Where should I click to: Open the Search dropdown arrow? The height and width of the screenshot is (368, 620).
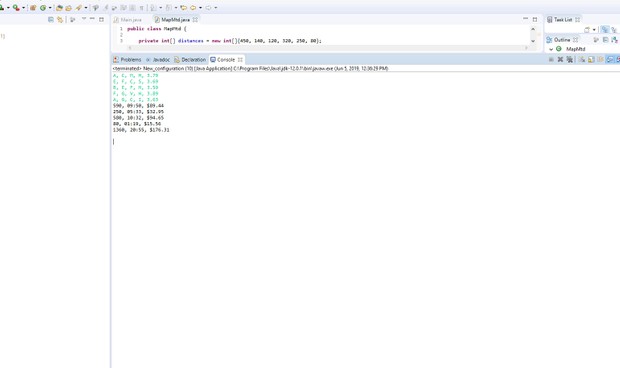[x=85, y=8]
